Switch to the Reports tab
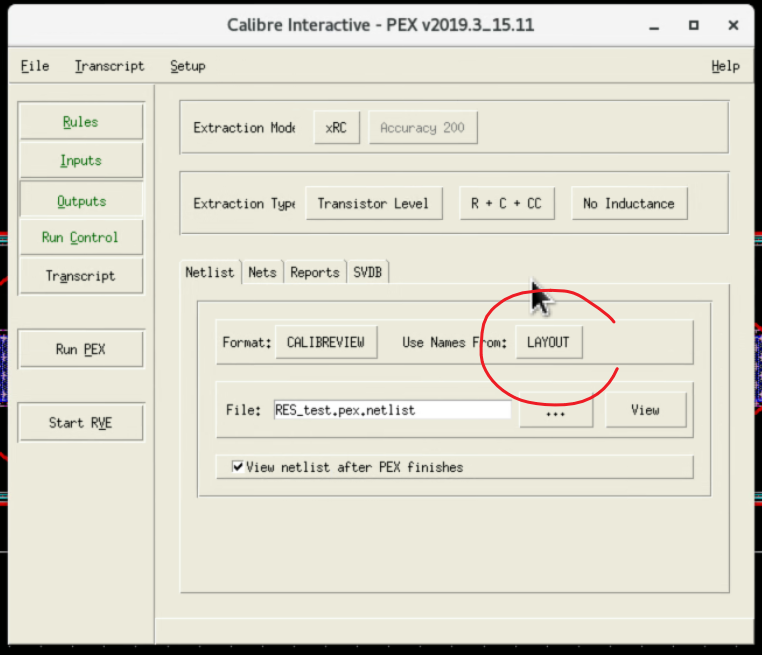Screen dimensions: 762x655 315,272
